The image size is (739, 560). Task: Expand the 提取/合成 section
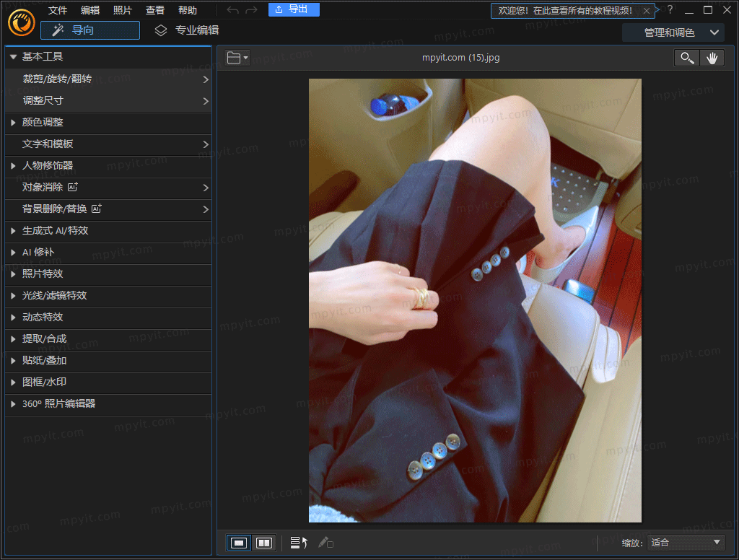pos(108,339)
